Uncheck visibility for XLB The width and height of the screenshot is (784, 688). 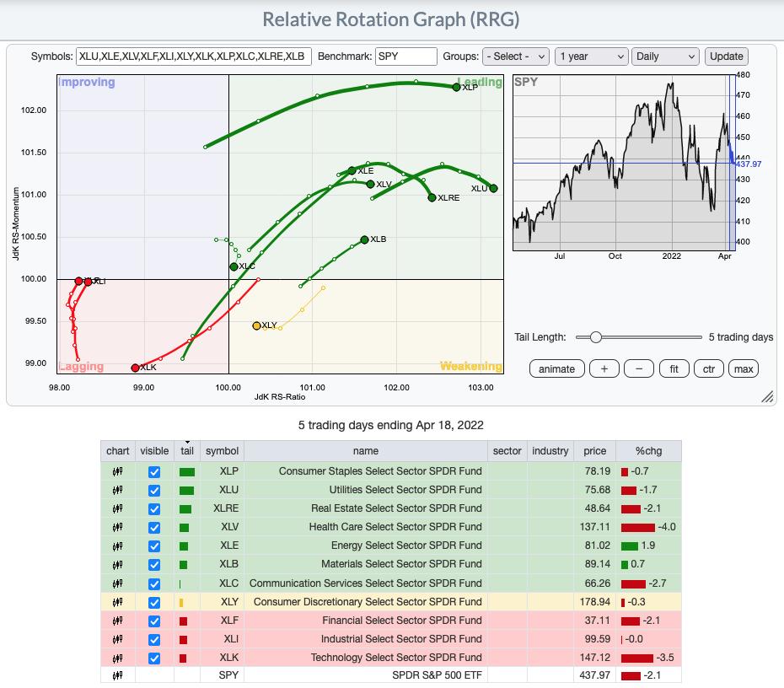[154, 565]
